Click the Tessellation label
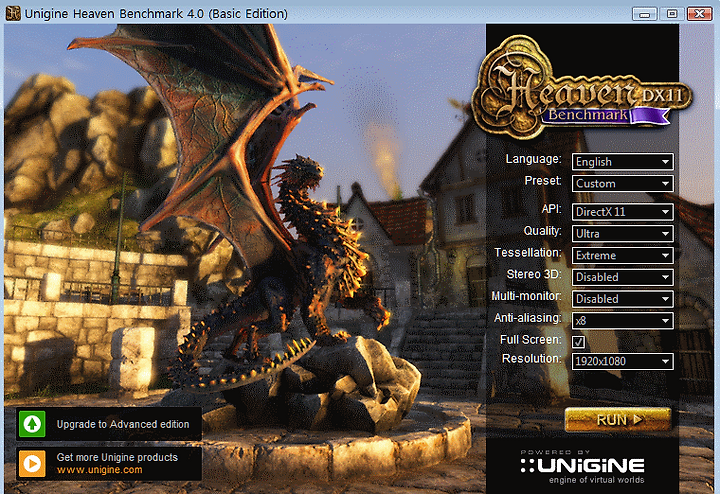720x494 pixels. tap(528, 253)
